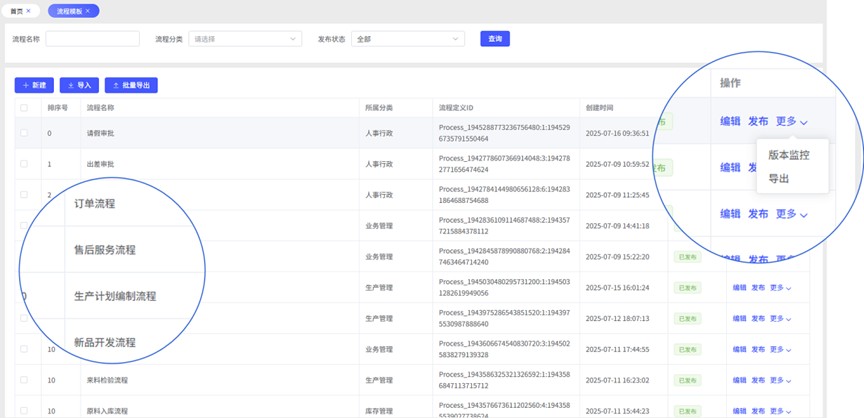This screenshot has height=418, width=864.
Task: Click the timestamp 2025-07-16 09:36:51
Action: (617, 133)
